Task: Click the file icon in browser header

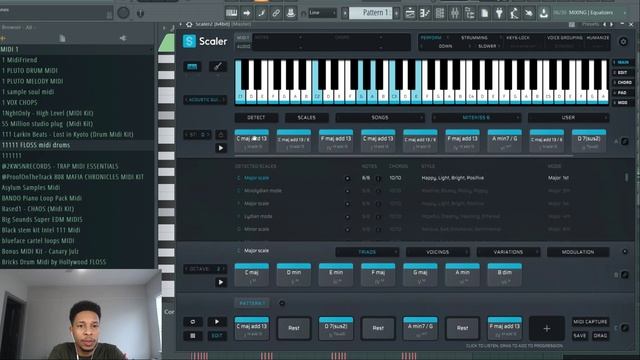Action: click(x=62, y=38)
